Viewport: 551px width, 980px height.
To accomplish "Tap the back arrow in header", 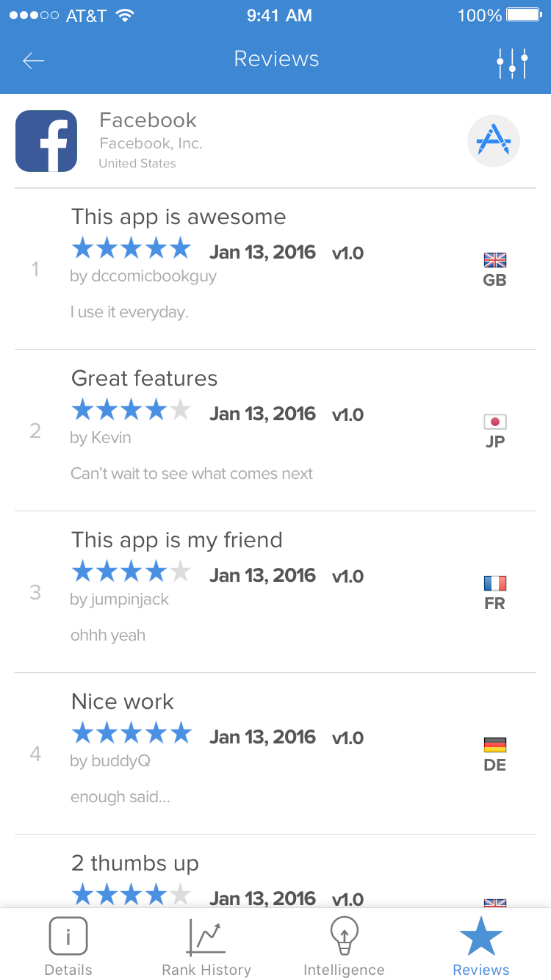I will point(34,60).
